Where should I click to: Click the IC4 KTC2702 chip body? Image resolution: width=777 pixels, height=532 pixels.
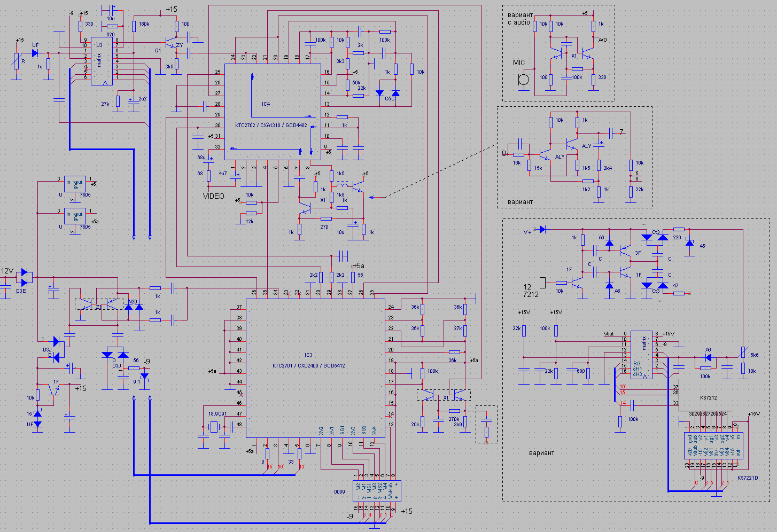[273, 112]
